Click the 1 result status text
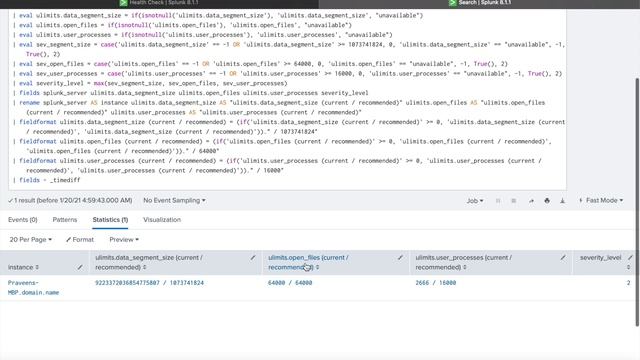 click(70, 200)
